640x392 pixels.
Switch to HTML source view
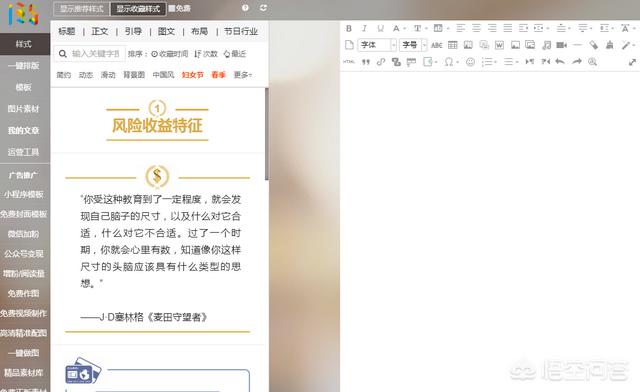(x=349, y=62)
